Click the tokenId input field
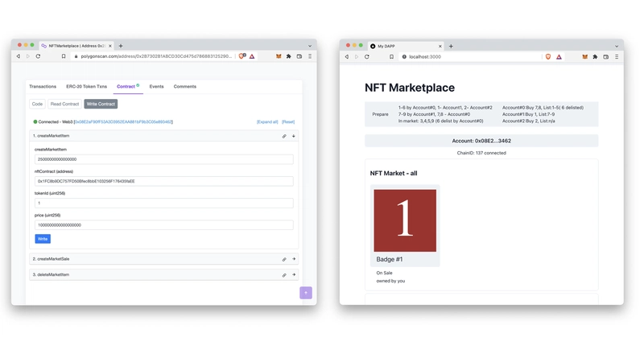The image size is (644, 362). [163, 203]
